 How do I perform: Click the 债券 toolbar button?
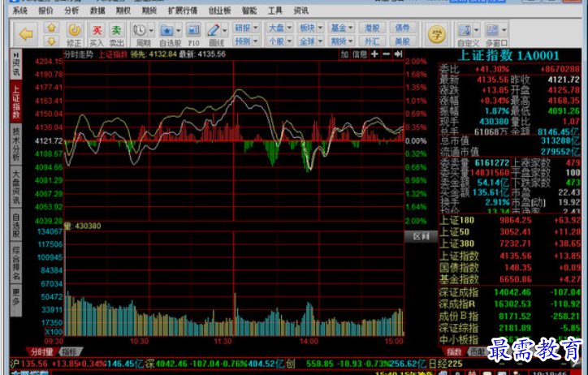coord(402,28)
